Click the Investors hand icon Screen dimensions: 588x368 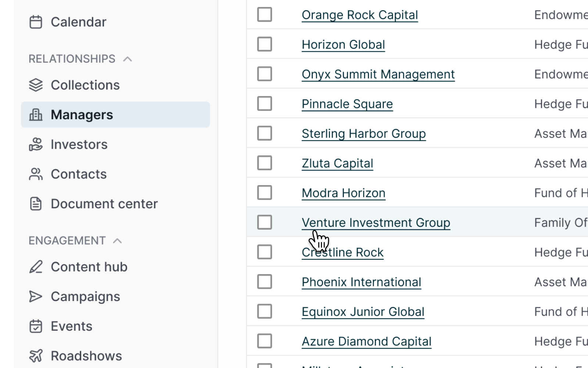36,144
